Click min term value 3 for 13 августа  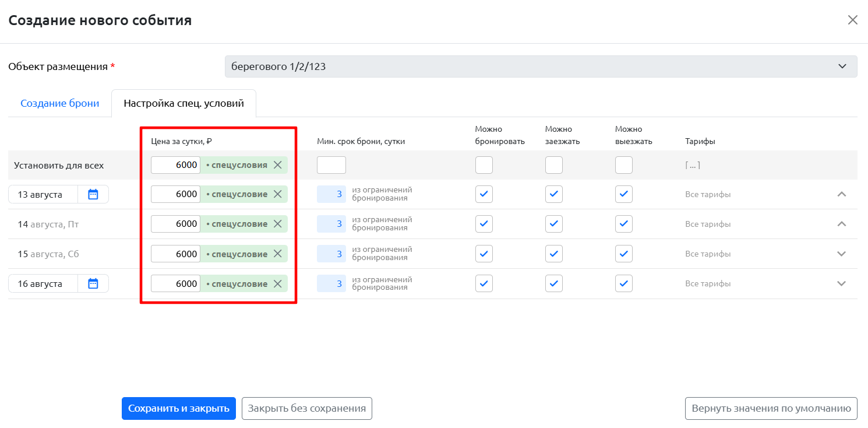[x=331, y=194]
